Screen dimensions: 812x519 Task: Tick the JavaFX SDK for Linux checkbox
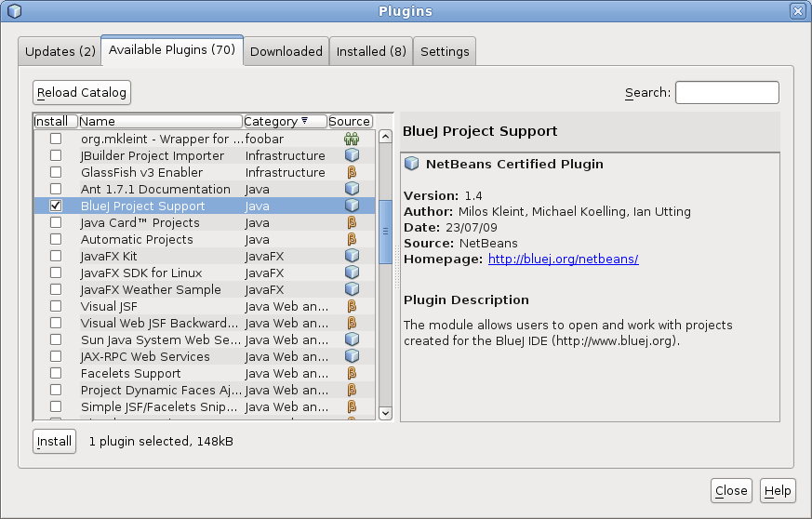tap(56, 273)
